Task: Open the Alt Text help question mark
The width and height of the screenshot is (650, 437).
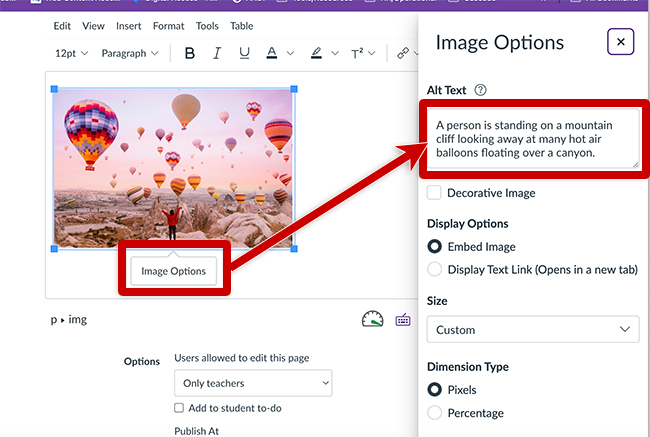Action: coord(480,90)
